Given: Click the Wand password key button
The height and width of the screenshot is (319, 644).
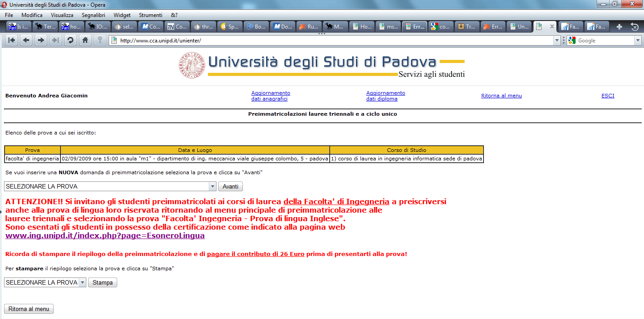Looking at the screenshot, I should (100, 40).
